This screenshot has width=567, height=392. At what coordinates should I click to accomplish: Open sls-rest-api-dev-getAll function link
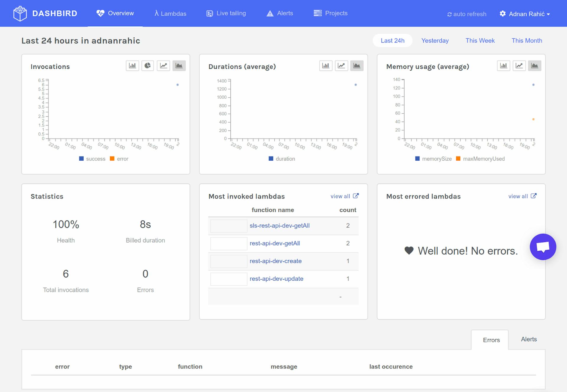click(279, 226)
